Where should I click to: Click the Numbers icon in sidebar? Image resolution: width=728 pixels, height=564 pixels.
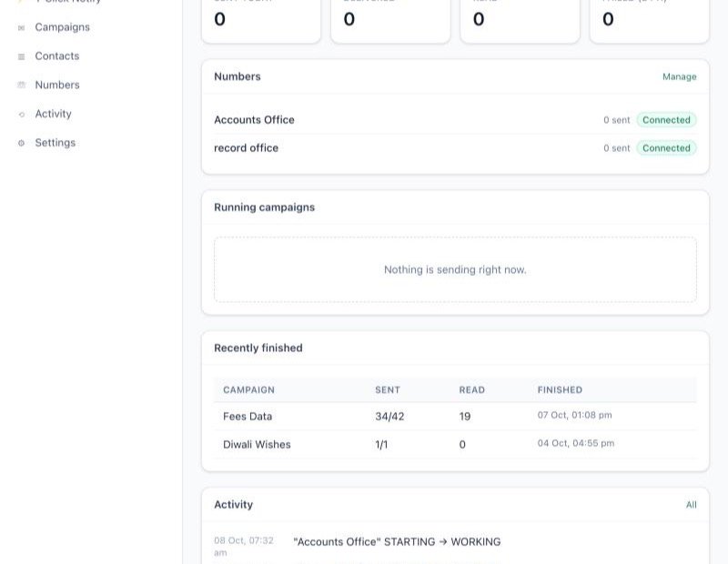[21, 85]
